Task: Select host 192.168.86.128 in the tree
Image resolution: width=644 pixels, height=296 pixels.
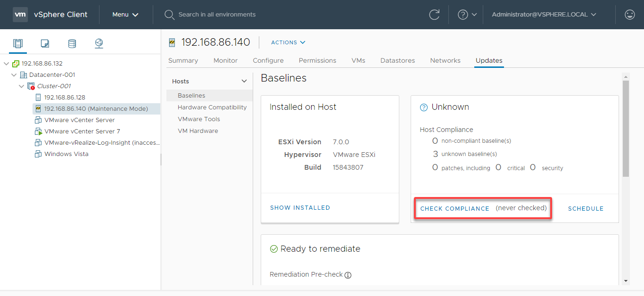Action: point(65,98)
